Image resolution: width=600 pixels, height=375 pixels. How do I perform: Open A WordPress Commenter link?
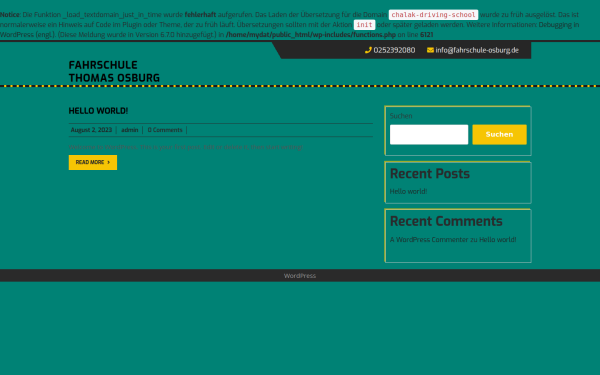[x=429, y=240]
